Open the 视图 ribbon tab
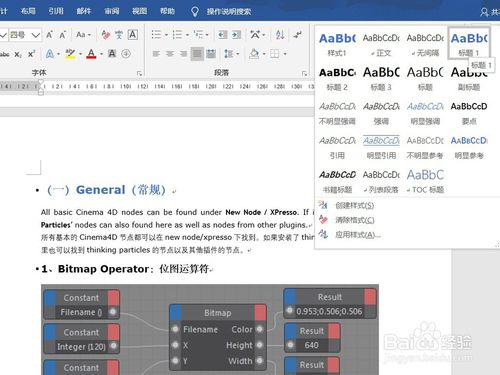 pyautogui.click(x=139, y=11)
